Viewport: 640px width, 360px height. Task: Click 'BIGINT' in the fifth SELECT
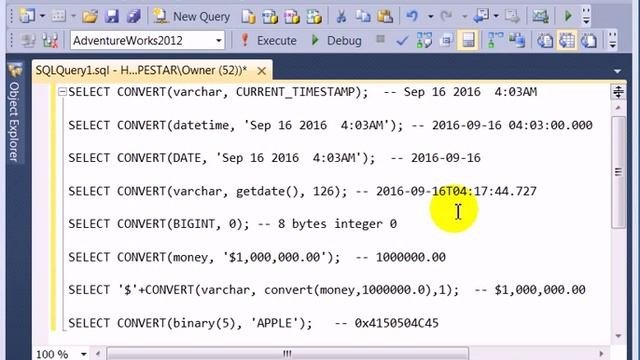coord(194,224)
